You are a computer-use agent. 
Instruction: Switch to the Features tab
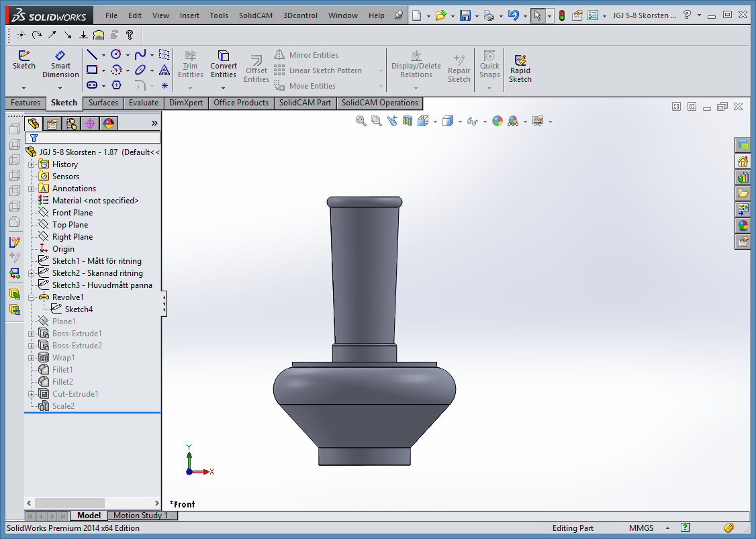click(26, 103)
